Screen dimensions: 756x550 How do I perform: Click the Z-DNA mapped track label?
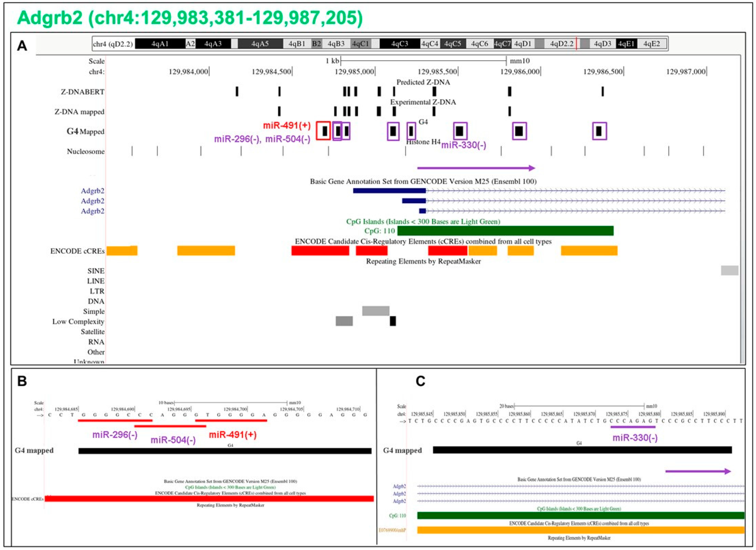(x=79, y=112)
